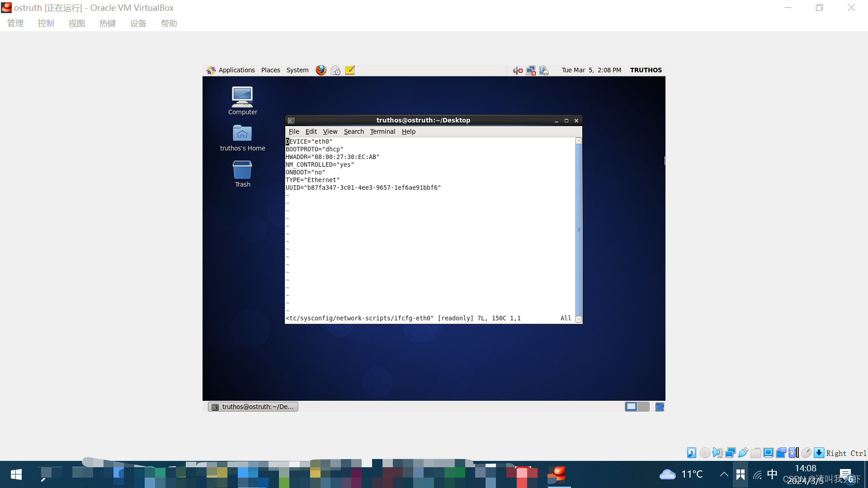
Task: Open VirtualBox 设备 menu
Action: coord(138,23)
